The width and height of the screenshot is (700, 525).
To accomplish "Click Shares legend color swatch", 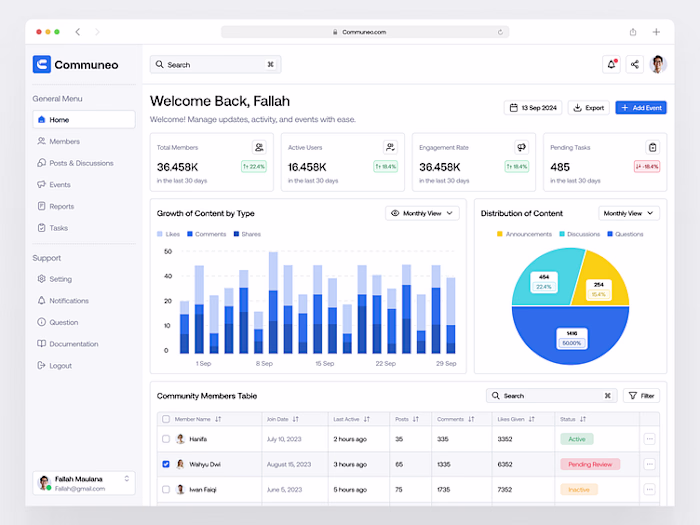I will click(236, 234).
